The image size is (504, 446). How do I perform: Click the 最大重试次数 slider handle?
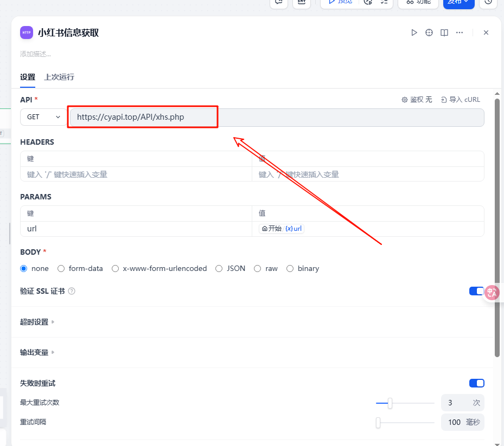point(390,403)
